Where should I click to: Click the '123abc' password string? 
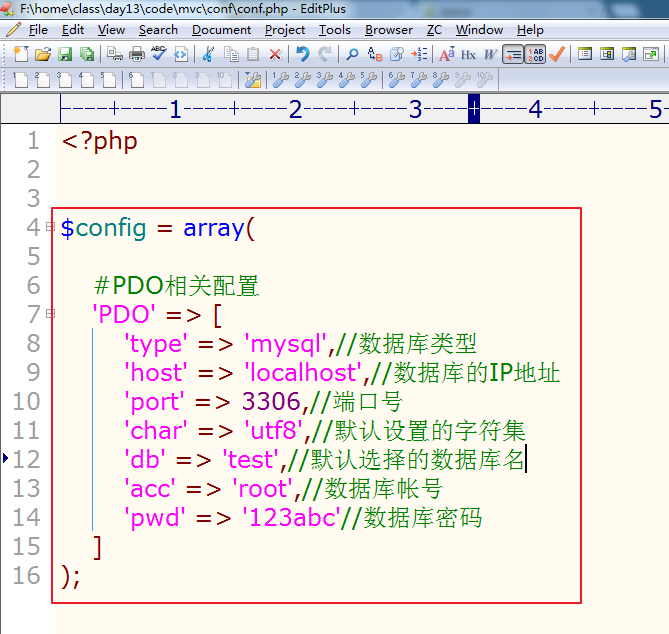point(291,518)
